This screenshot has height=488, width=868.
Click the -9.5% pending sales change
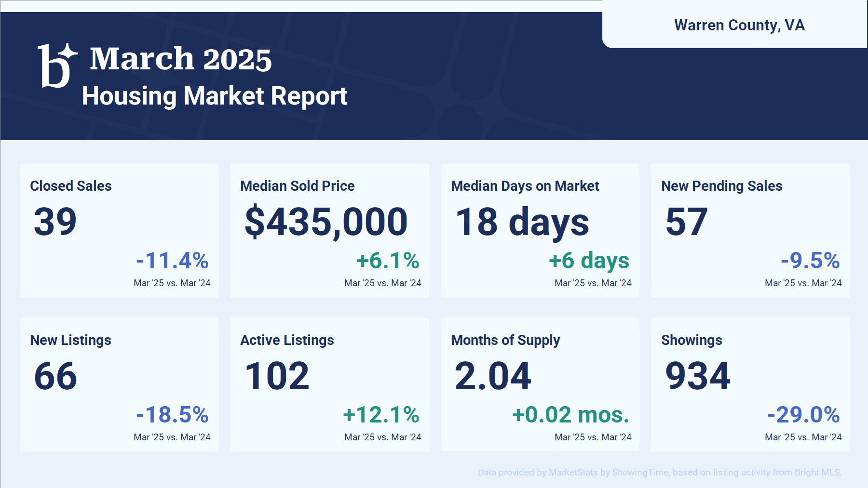tap(810, 261)
